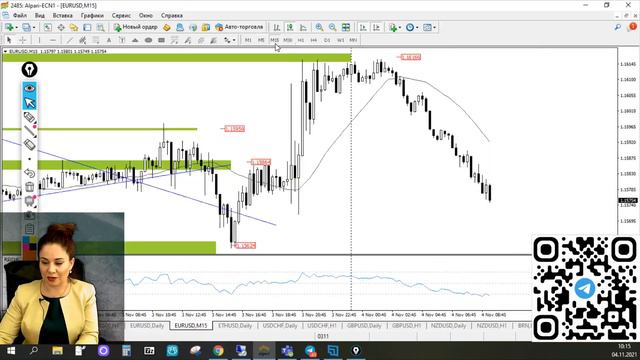Click the Новый ордер button
Image resolution: width=640 pixels, height=360 pixels.
136,27
